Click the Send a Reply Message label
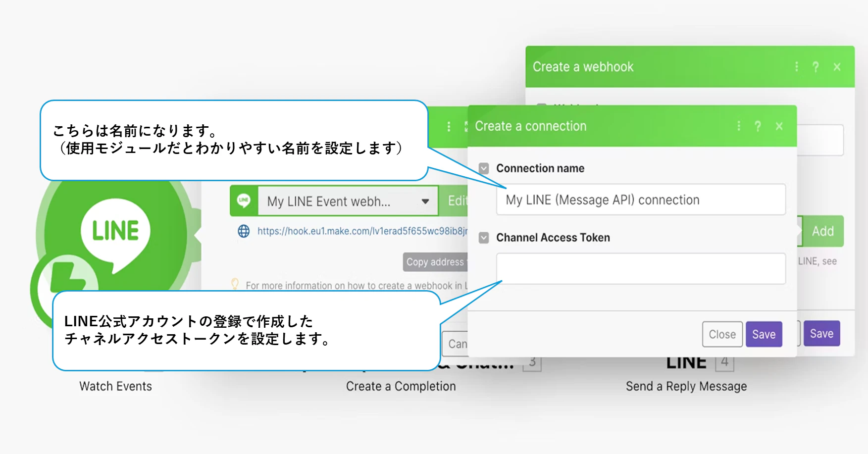This screenshot has height=454, width=868. point(686,386)
